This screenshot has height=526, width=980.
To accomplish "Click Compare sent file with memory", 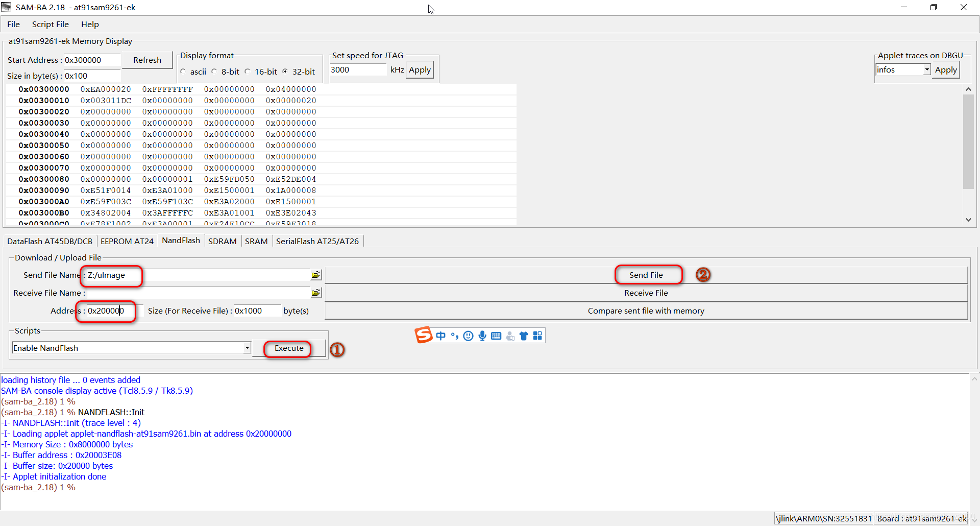I will click(x=646, y=310).
